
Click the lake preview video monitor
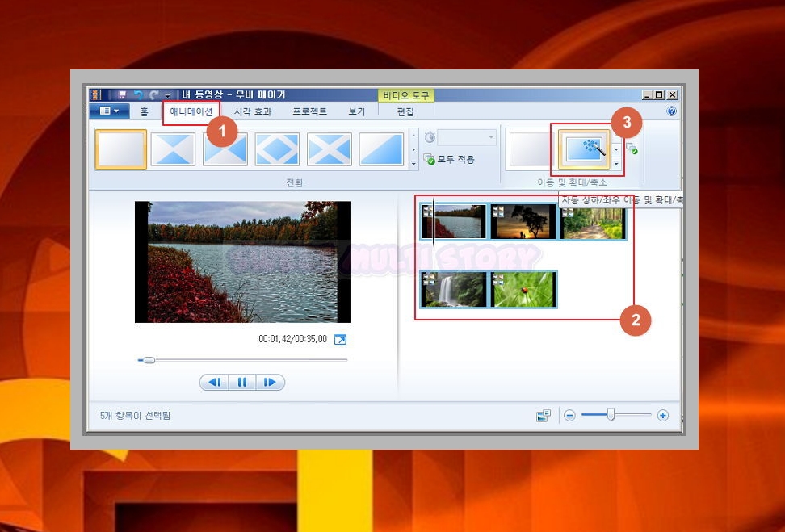243,262
